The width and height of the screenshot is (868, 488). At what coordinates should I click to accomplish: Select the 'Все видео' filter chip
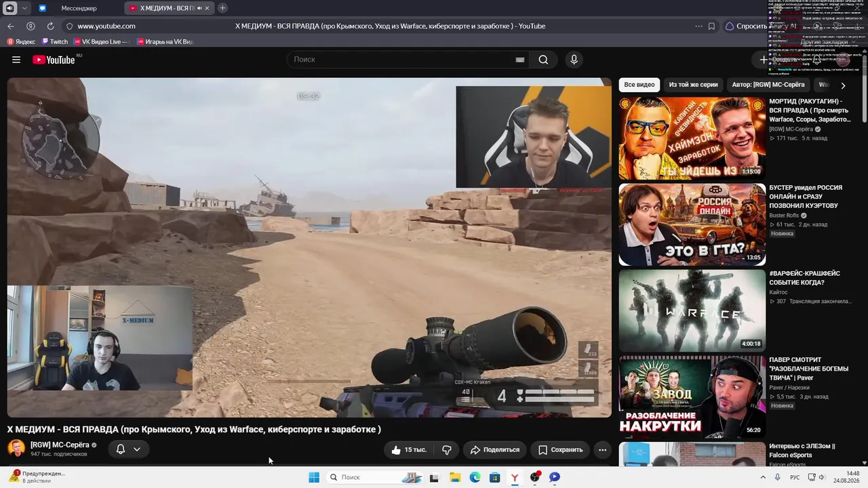(x=639, y=85)
